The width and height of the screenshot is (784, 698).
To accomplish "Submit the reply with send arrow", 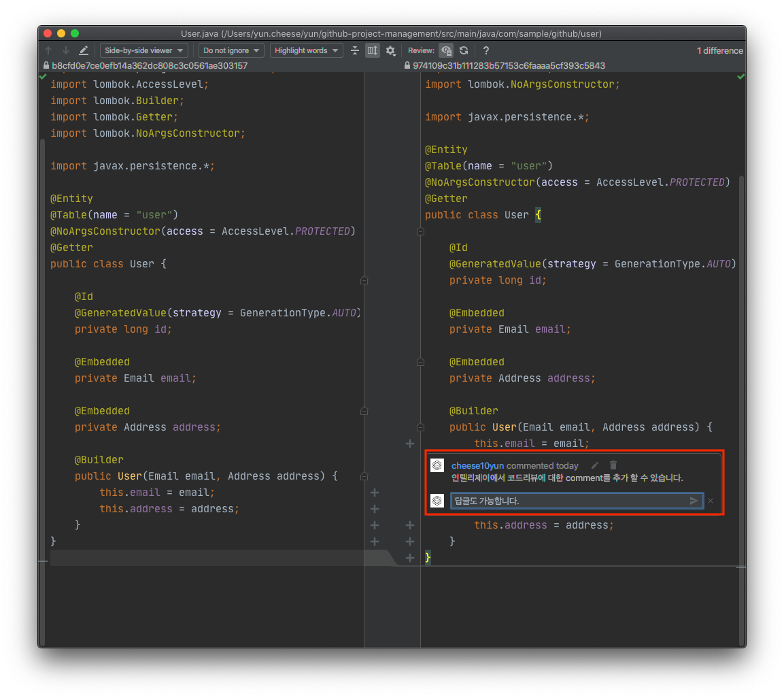I will (x=694, y=500).
